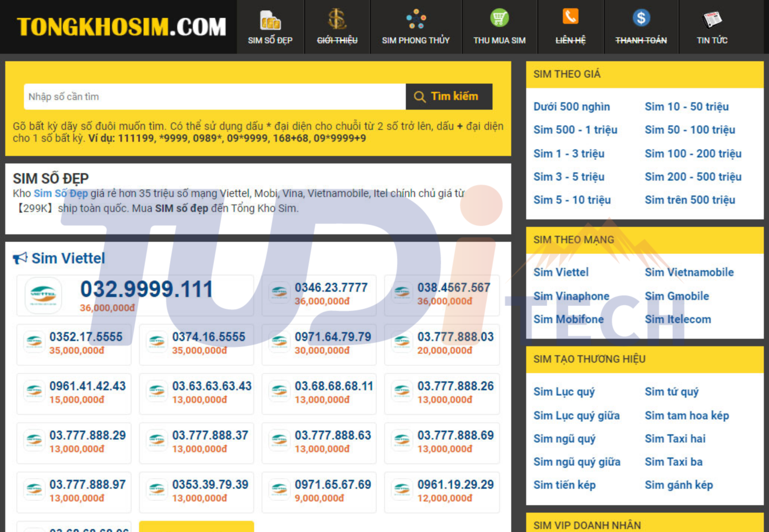Open the Sim Viettel section heading link
Image resolution: width=769 pixels, height=532 pixels.
(x=68, y=258)
